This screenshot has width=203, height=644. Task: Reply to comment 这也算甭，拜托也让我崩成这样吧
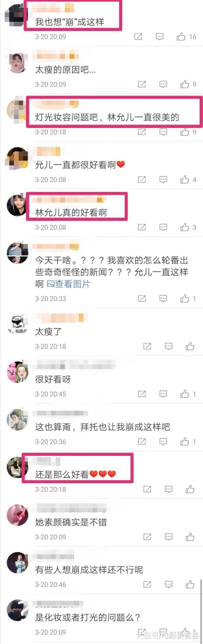[x=163, y=442]
